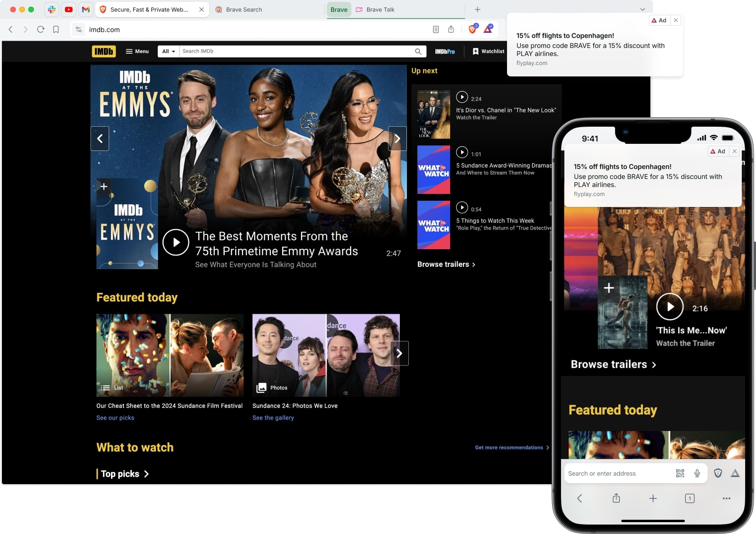This screenshot has height=534, width=756.
Task: Open phone tab switcher
Action: click(690, 498)
